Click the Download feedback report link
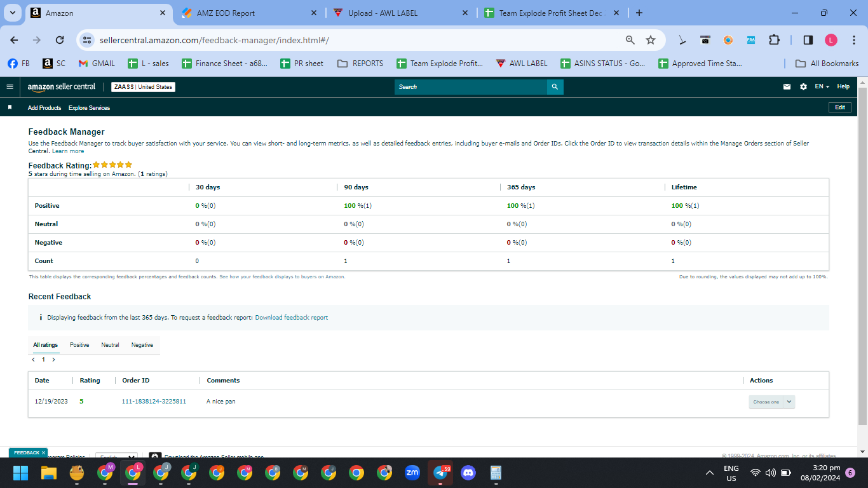The image size is (868, 488). (292, 318)
